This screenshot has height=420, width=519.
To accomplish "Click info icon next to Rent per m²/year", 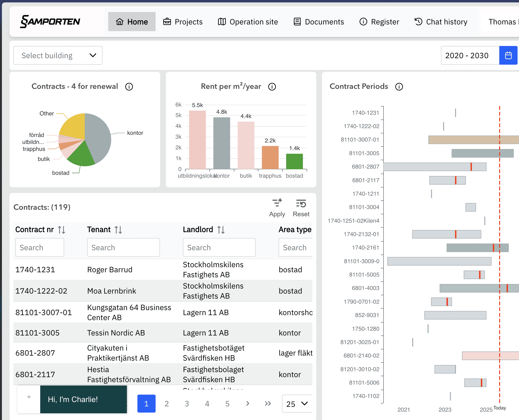I will coord(272,87).
